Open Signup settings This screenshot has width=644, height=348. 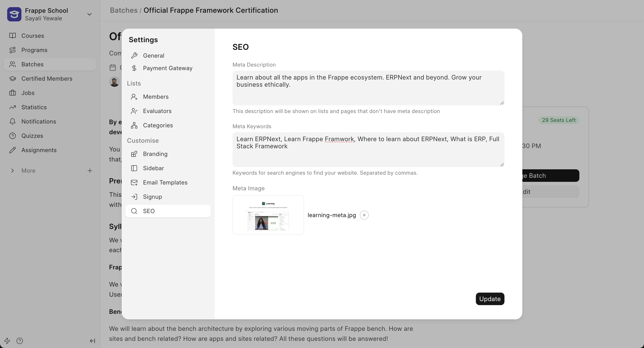pyautogui.click(x=168, y=197)
